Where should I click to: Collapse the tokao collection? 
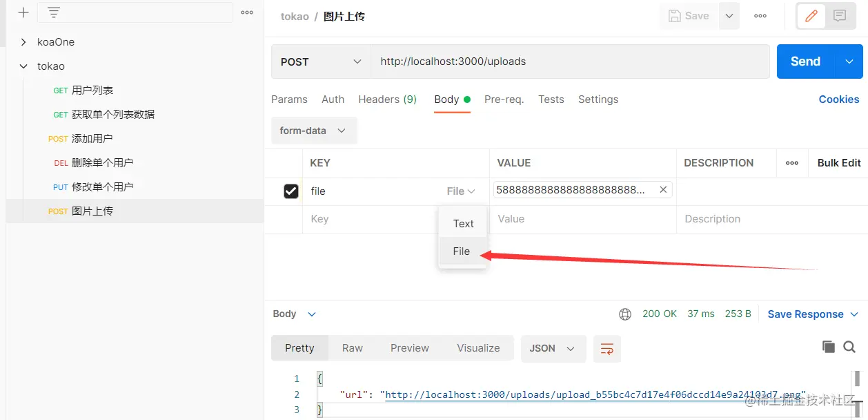click(23, 66)
